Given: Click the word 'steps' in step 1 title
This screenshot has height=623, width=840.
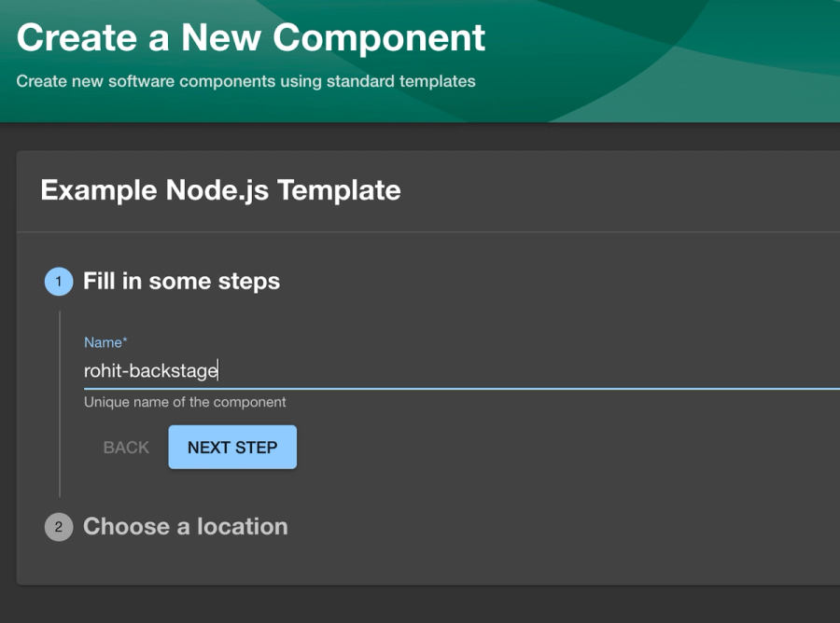Looking at the screenshot, I should [249, 282].
